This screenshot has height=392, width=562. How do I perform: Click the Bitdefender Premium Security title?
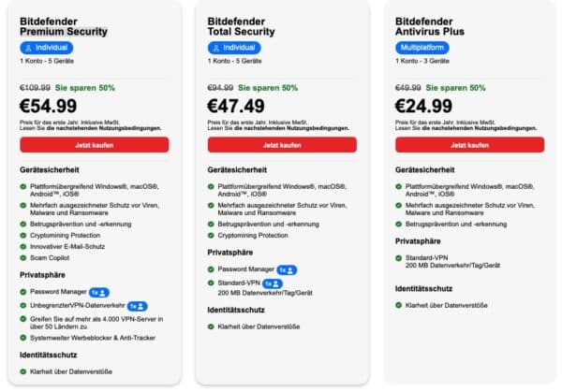64,26
